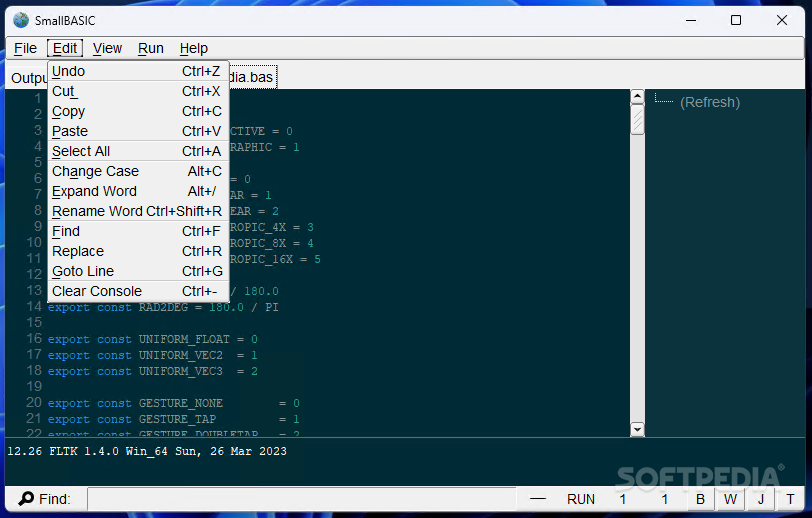Image resolution: width=812 pixels, height=518 pixels.
Task: Toggle the W status bar button
Action: pos(730,499)
